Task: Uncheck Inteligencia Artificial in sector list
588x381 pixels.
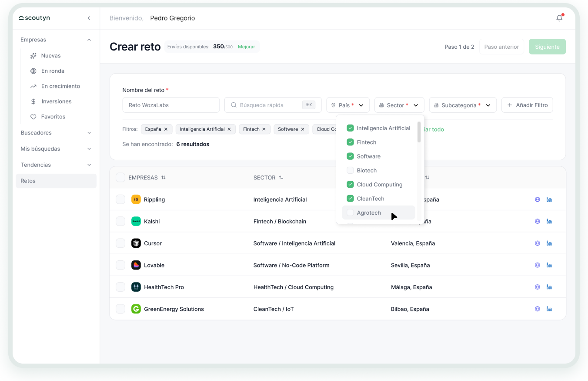Action: 350,128
